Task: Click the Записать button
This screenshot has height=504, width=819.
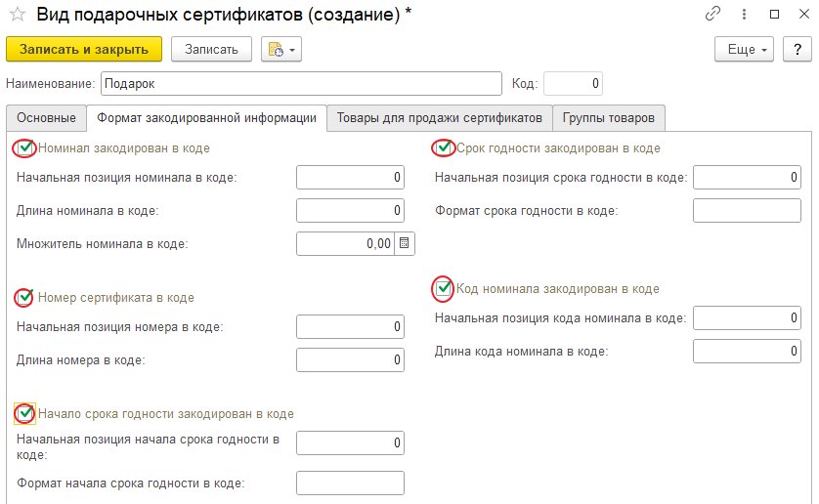Action: pos(211,50)
